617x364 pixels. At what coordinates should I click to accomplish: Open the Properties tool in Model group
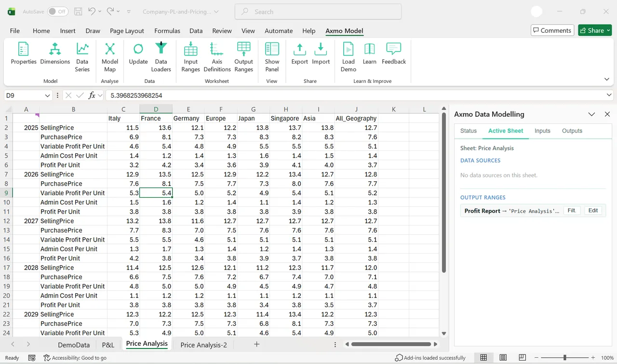click(24, 54)
